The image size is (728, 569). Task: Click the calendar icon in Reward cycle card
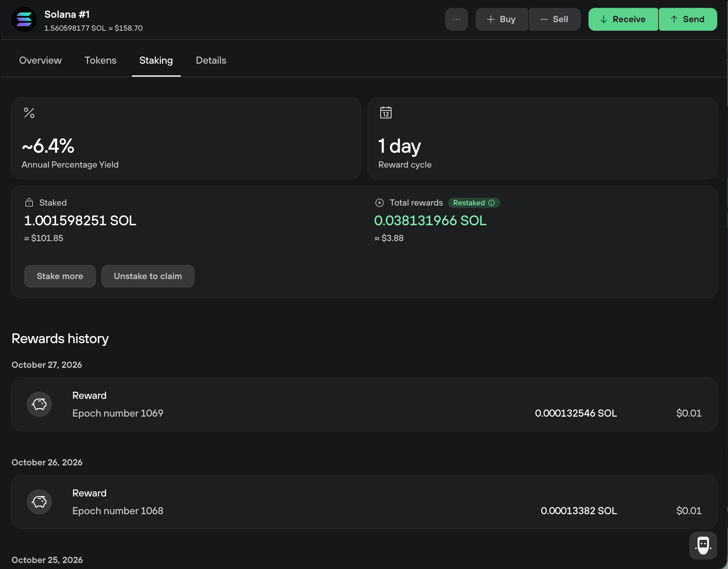click(x=386, y=112)
